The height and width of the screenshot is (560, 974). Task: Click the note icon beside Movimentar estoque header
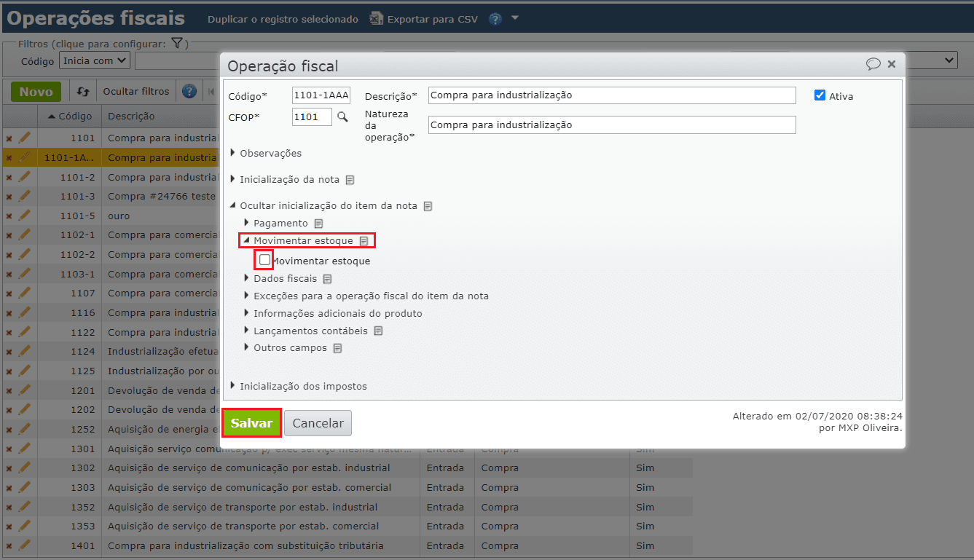364,241
